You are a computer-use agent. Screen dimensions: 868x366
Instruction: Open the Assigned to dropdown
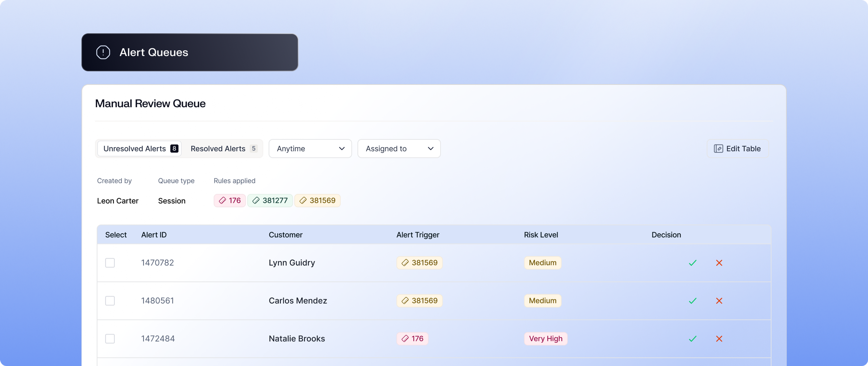[x=399, y=148]
